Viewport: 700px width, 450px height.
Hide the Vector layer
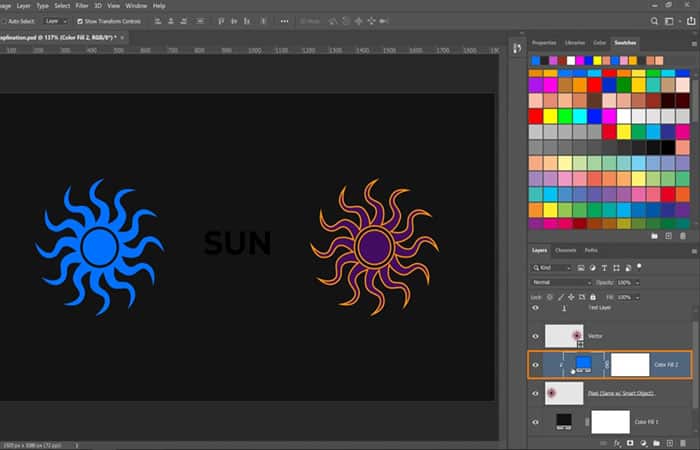click(x=536, y=336)
